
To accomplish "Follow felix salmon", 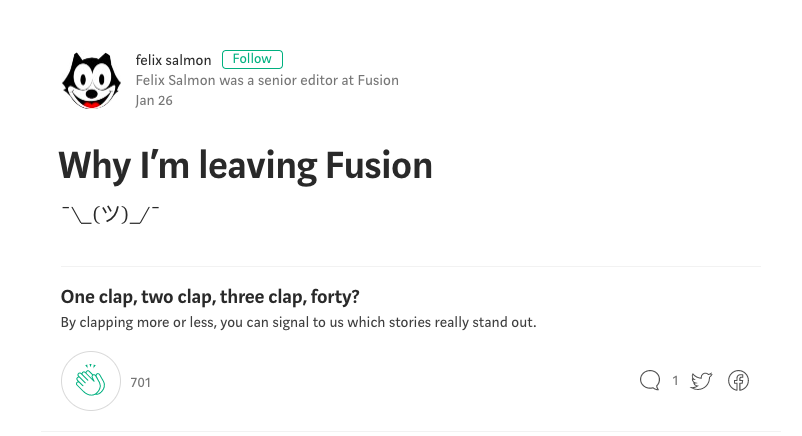I will point(252,59).
